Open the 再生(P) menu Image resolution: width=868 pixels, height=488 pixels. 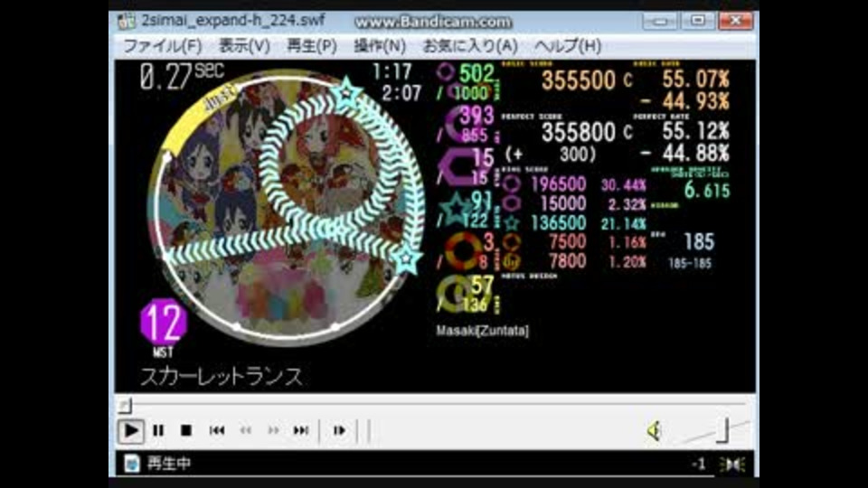pos(312,46)
